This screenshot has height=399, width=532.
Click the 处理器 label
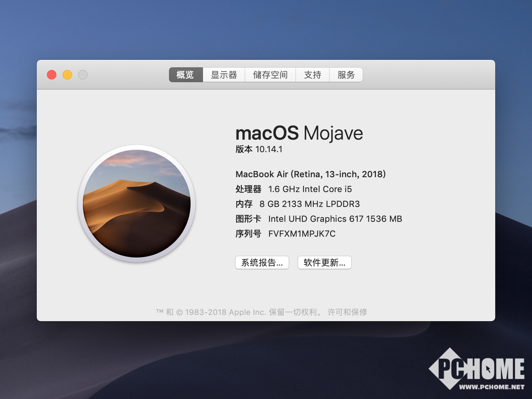tap(248, 189)
